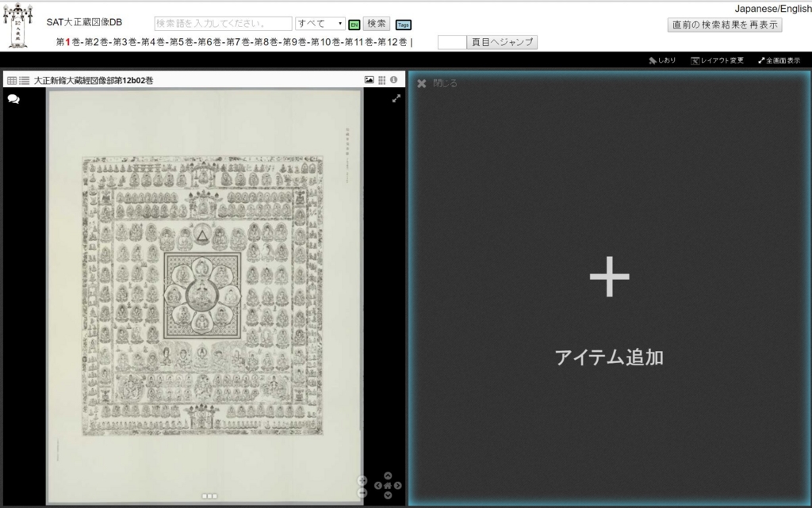Click the 閉じる label on the right panel

tap(445, 83)
